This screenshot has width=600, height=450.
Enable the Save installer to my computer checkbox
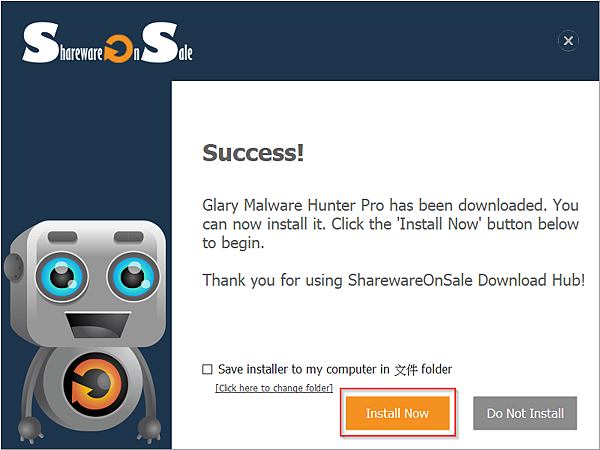click(x=207, y=369)
